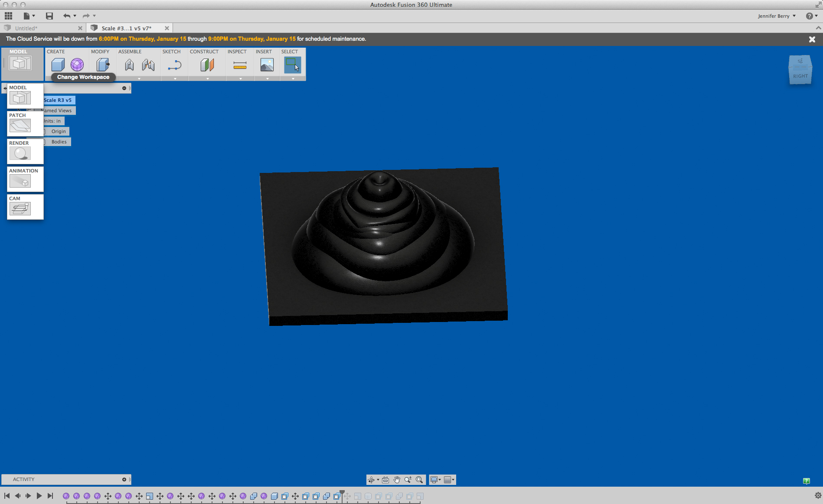The image size is (823, 504).
Task: Undo the last action
Action: (67, 16)
